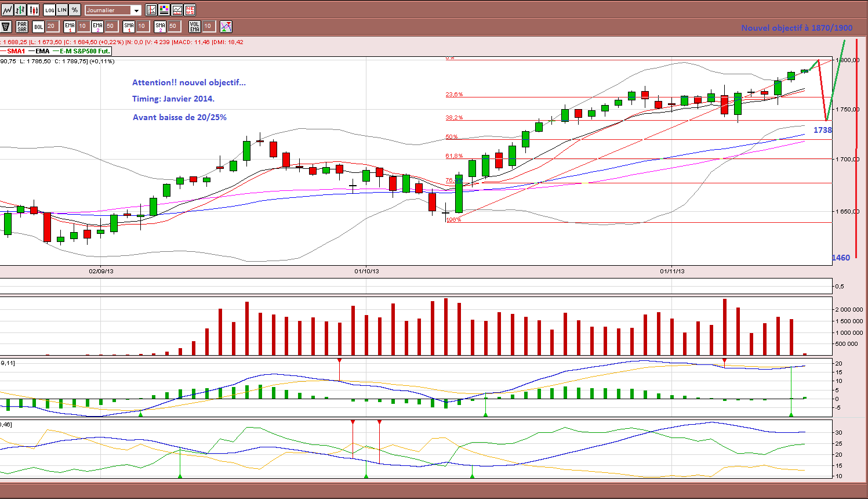Click the DMI: 18,42 status value
Viewport: 868px width, 499px height.
[x=228, y=42]
